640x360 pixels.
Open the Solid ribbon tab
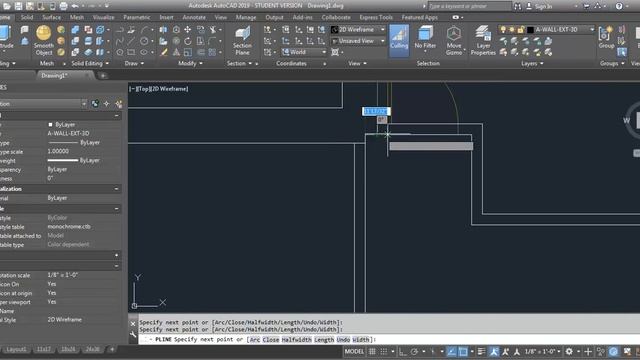[27, 17]
